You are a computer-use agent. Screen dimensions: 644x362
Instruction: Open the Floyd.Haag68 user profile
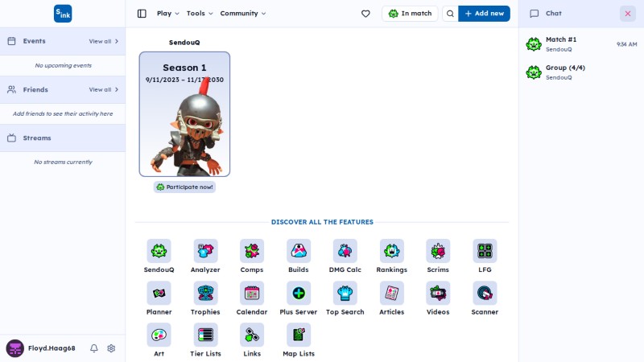[x=41, y=348]
